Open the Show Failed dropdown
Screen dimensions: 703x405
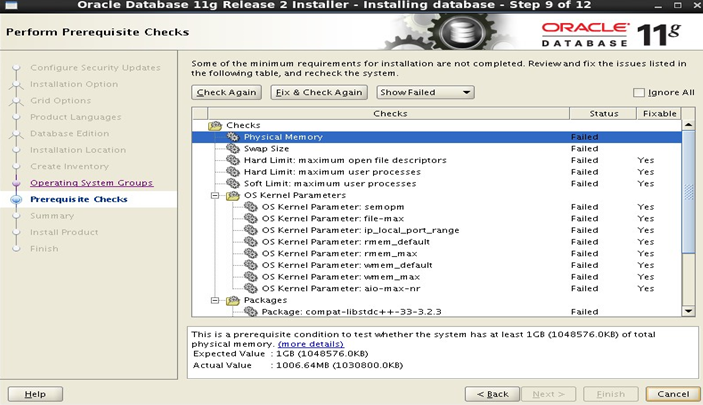coord(425,92)
